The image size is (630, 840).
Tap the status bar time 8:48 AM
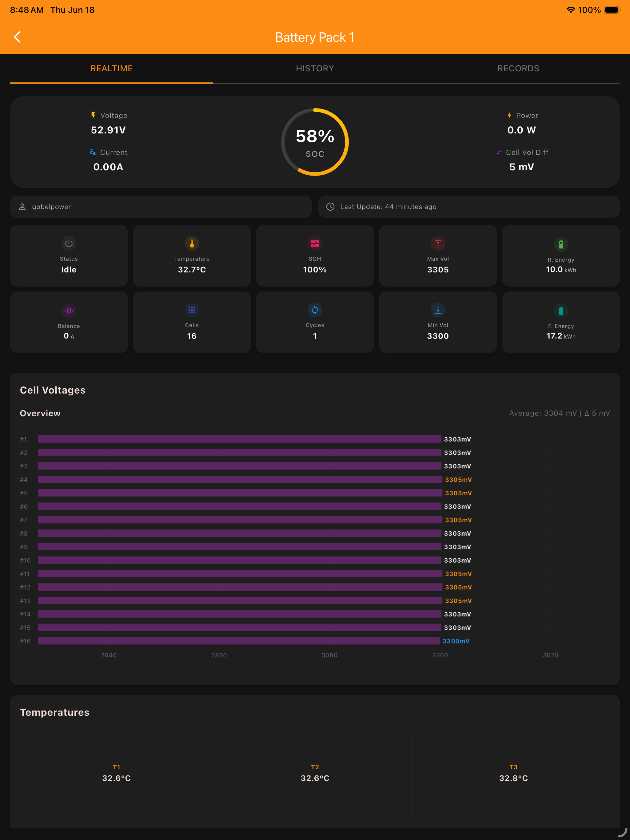(26, 10)
